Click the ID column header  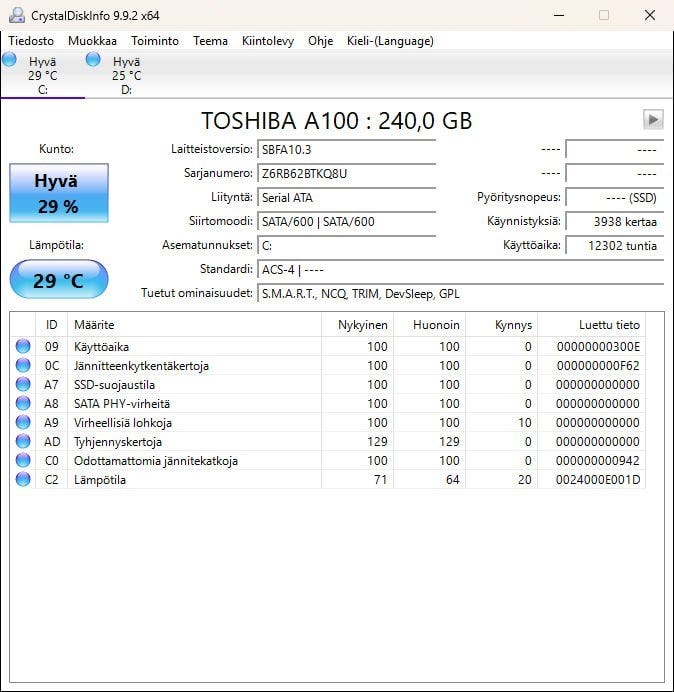(x=52, y=325)
